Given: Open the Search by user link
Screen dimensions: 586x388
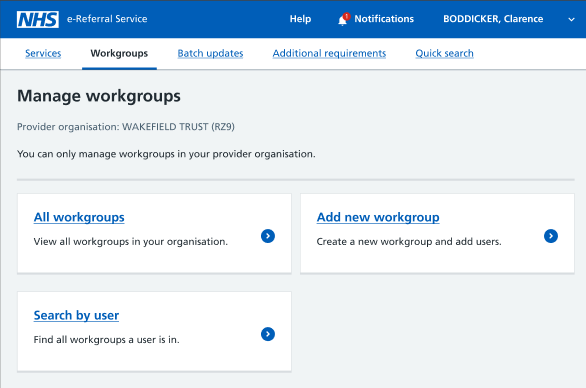Looking at the screenshot, I should [76, 315].
